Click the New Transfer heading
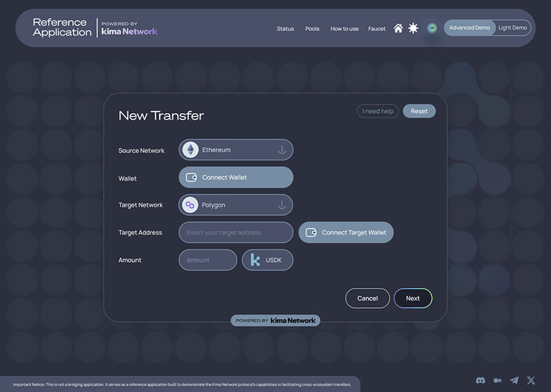The width and height of the screenshot is (551, 392). pyautogui.click(x=161, y=116)
